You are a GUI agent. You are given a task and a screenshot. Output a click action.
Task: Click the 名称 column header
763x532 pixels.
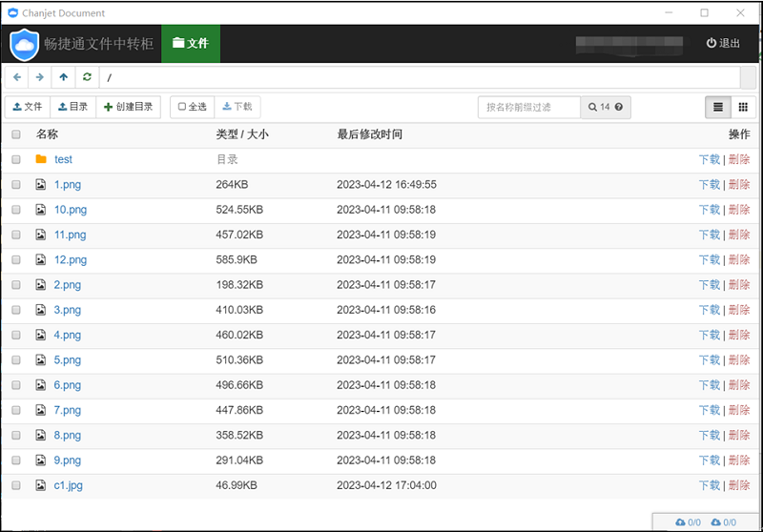47,134
